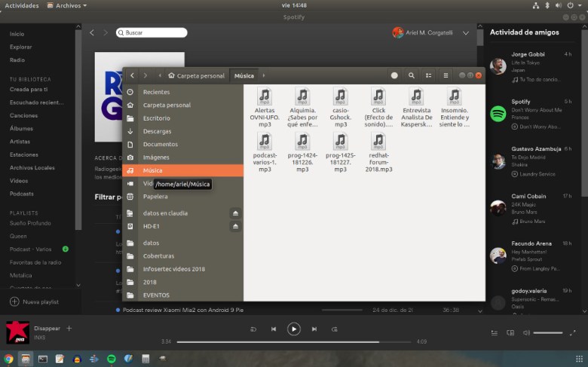588x367 pixels.
Task: Add Disappear to library with plus icon
Action: pyautogui.click(x=69, y=329)
